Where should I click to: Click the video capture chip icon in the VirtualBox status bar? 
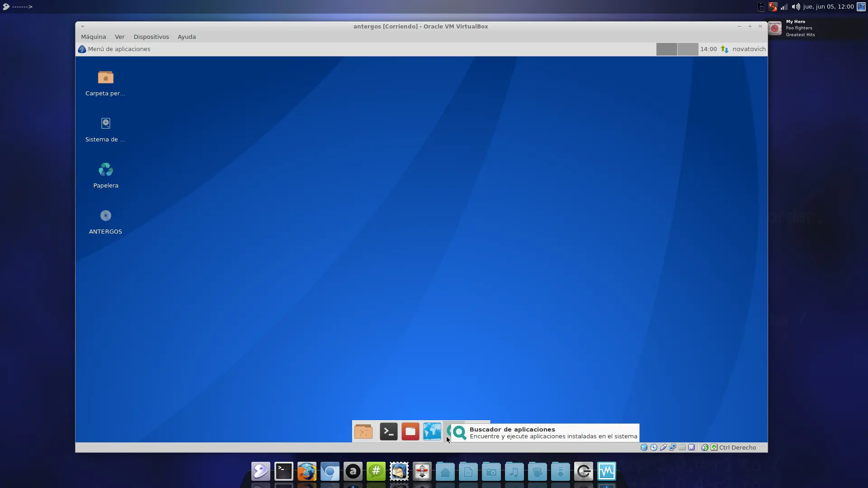pos(692,448)
